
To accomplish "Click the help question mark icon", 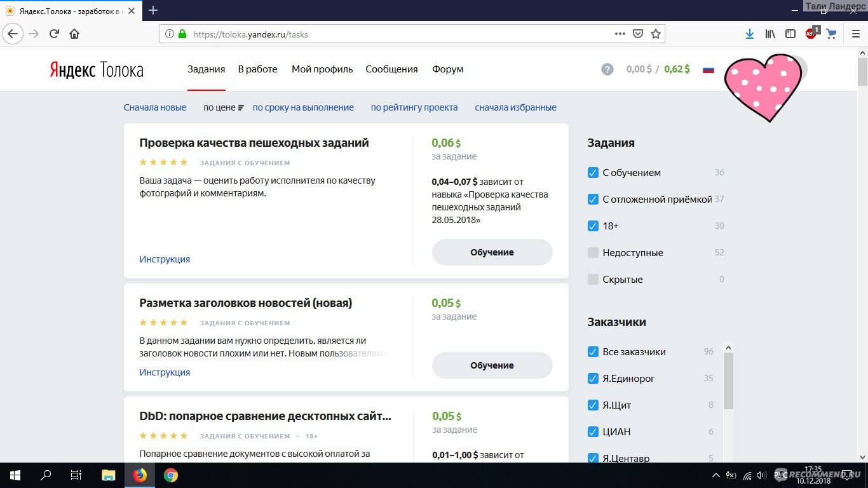I will click(607, 69).
